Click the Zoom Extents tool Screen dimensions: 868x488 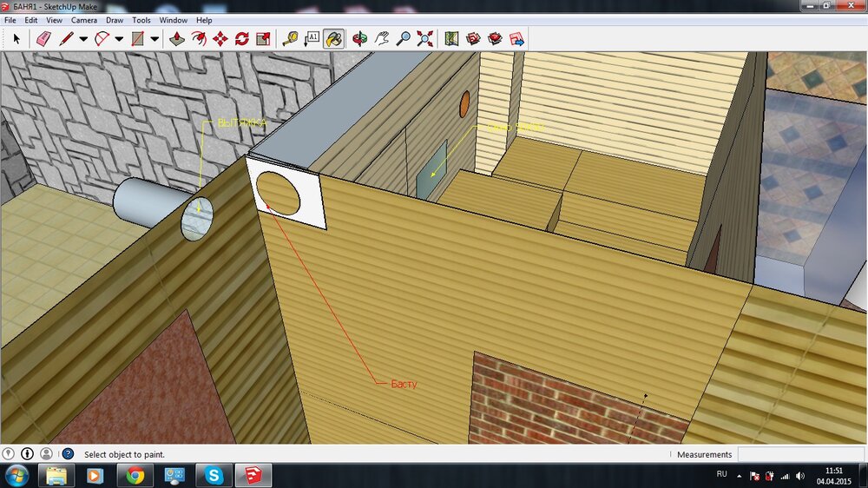pyautogui.click(x=424, y=38)
